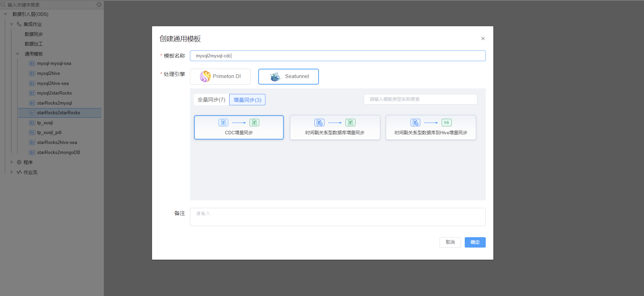The height and width of the screenshot is (296, 644).
Task: Select the CDC增量同步 template card
Action: pos(239,127)
